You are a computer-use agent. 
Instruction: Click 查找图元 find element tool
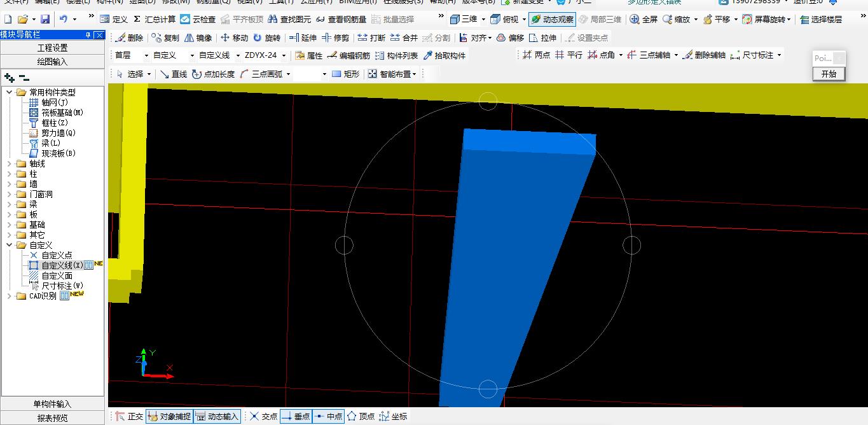coord(289,20)
